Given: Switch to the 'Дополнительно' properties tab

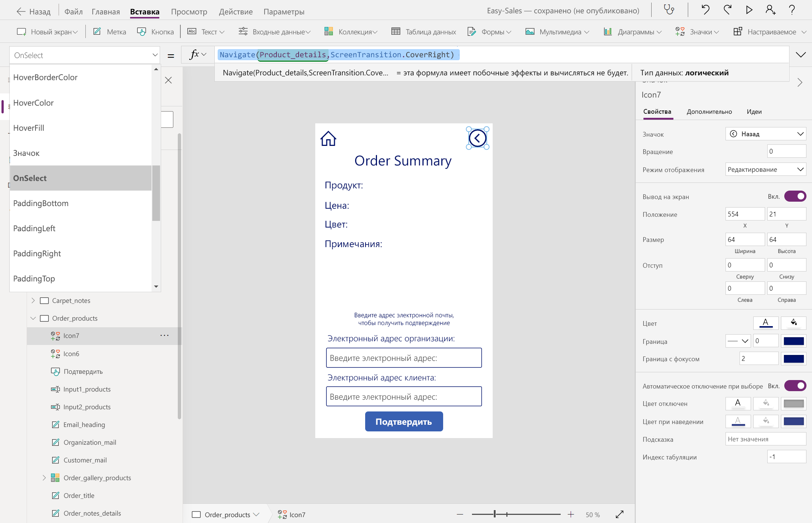Looking at the screenshot, I should (x=709, y=112).
